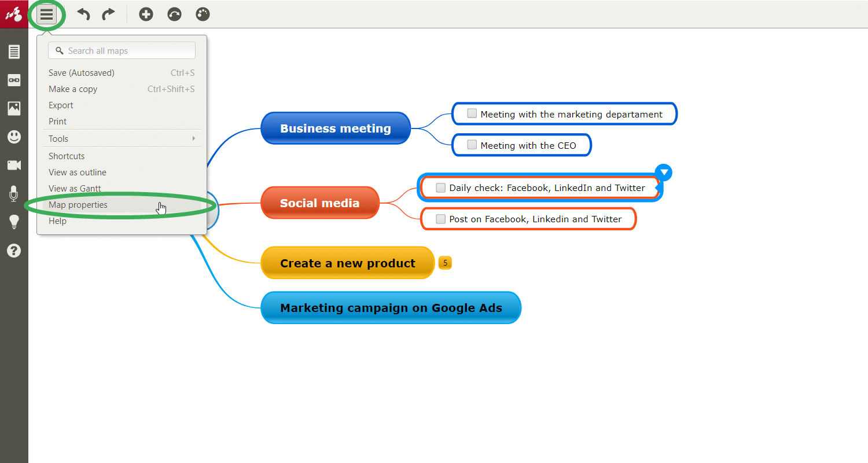Expand the 5 subtopics badge on Create a new product
The image size is (868, 463).
445,263
